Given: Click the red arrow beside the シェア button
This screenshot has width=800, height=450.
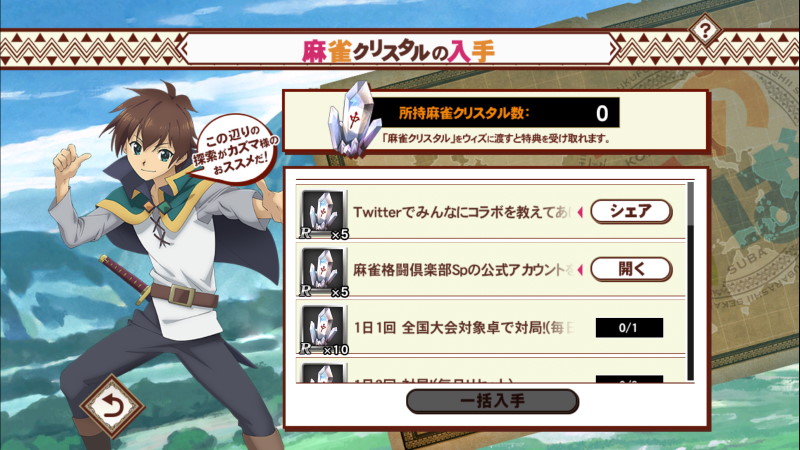Looking at the screenshot, I should click(x=580, y=212).
